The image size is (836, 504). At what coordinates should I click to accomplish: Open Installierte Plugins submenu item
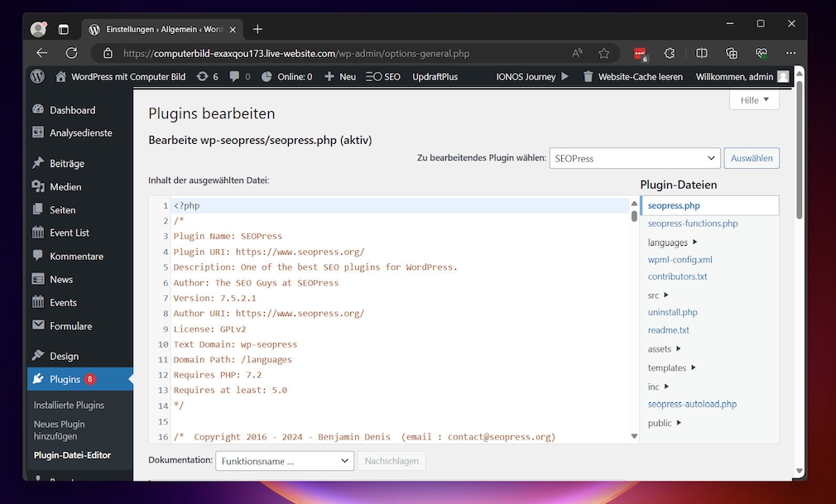[69, 406]
